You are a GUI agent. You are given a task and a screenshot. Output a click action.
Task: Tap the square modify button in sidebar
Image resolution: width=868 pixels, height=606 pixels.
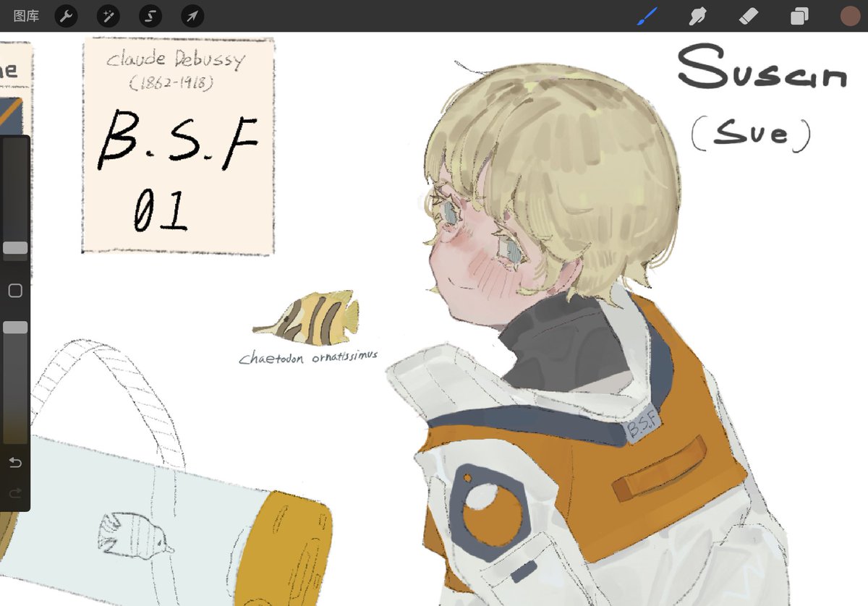(15, 291)
